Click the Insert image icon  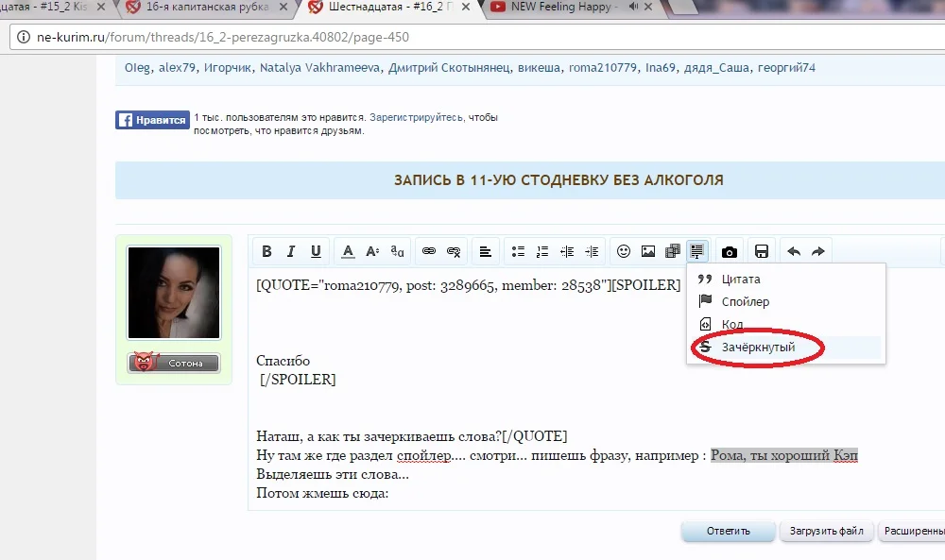coord(647,250)
